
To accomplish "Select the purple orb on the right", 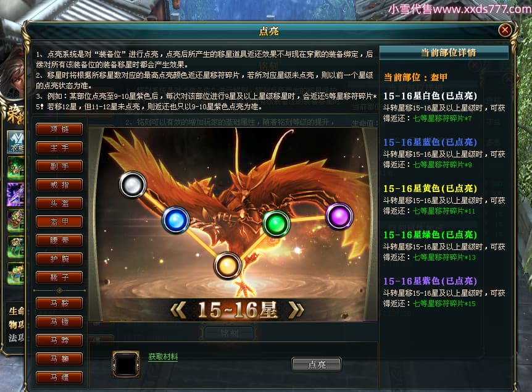I will (x=339, y=216).
